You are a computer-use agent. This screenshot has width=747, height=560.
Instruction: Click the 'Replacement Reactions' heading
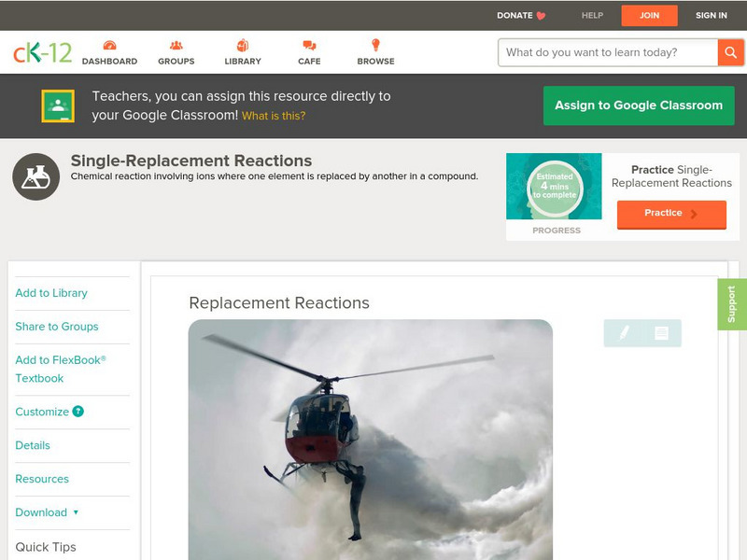pos(279,302)
